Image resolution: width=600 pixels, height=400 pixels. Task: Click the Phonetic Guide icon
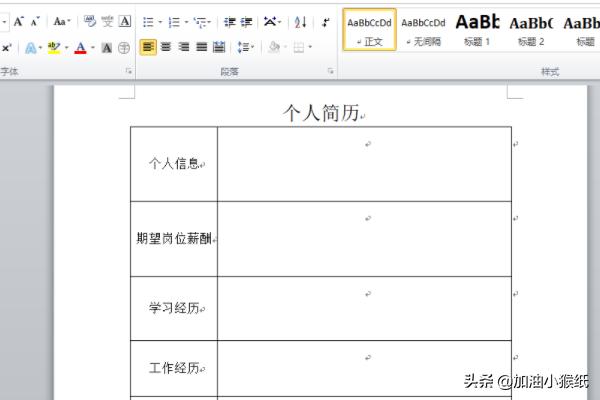(107, 21)
